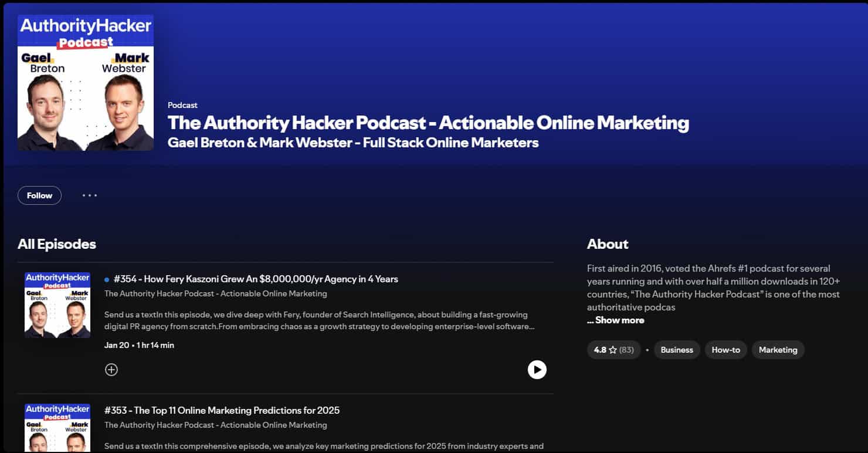Click the Gael Breton & Mark Webster subtitle
Viewport: 868px width, 453px height.
point(353,143)
